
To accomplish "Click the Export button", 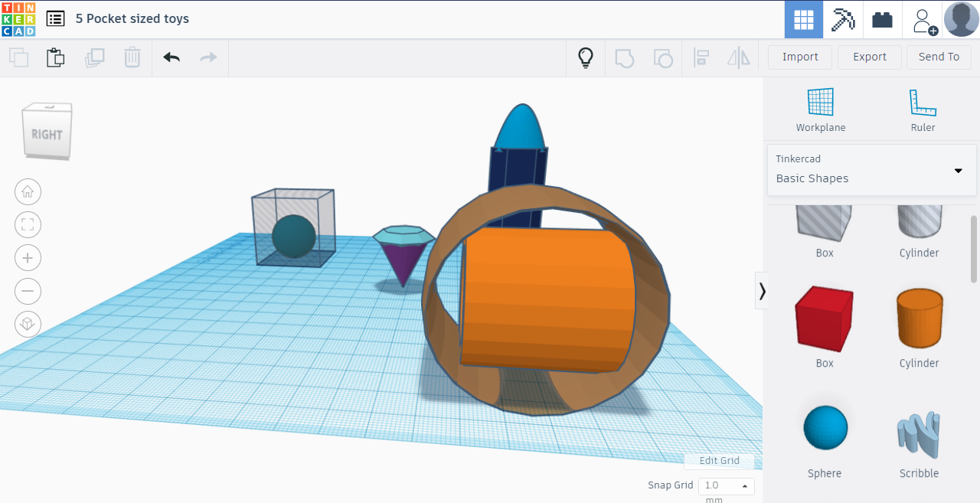I will tap(869, 57).
